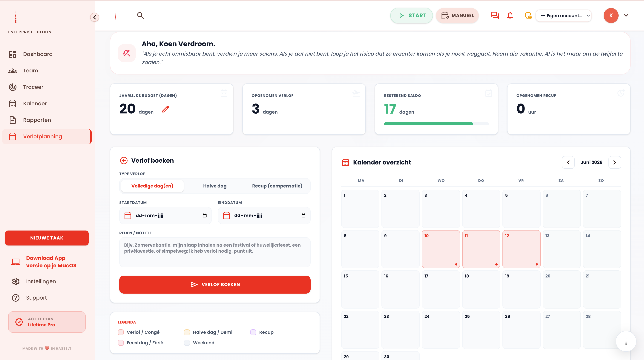The height and width of the screenshot is (360, 644).
Task: Click the red calendar icon in Startdatum
Action: click(128, 215)
